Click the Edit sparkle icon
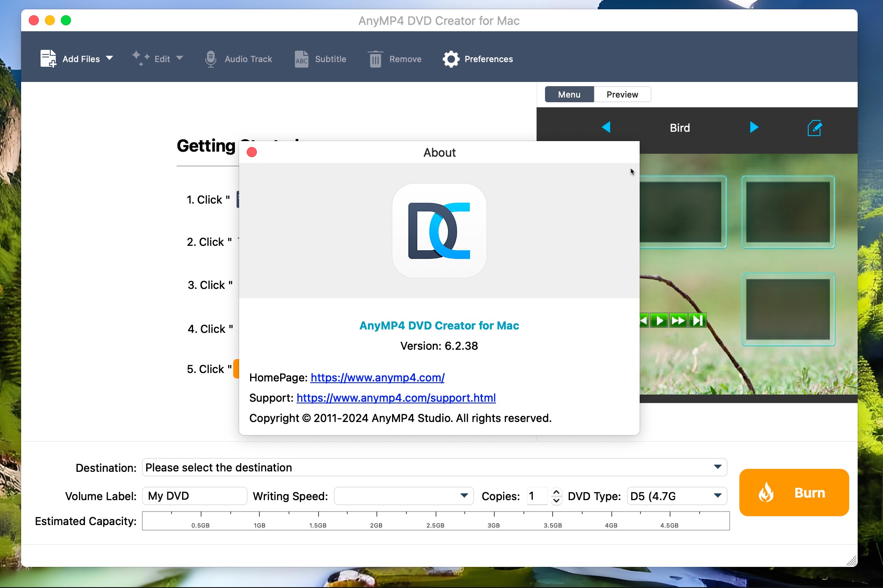This screenshot has height=588, width=883. (141, 58)
